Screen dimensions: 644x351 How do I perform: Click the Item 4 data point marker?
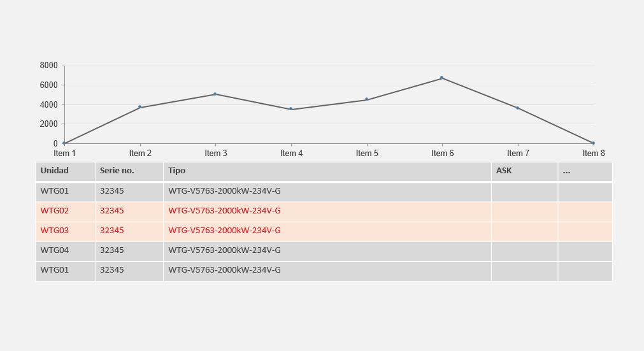point(291,109)
